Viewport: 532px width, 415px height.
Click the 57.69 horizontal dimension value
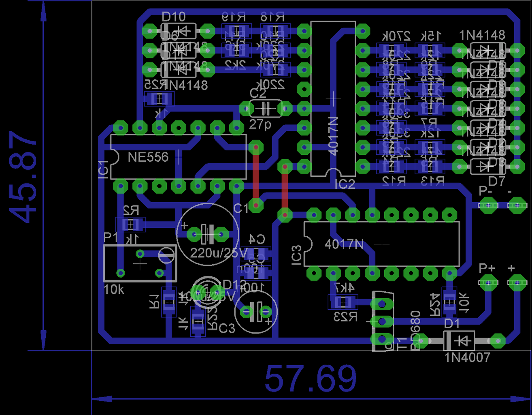pos(311,379)
